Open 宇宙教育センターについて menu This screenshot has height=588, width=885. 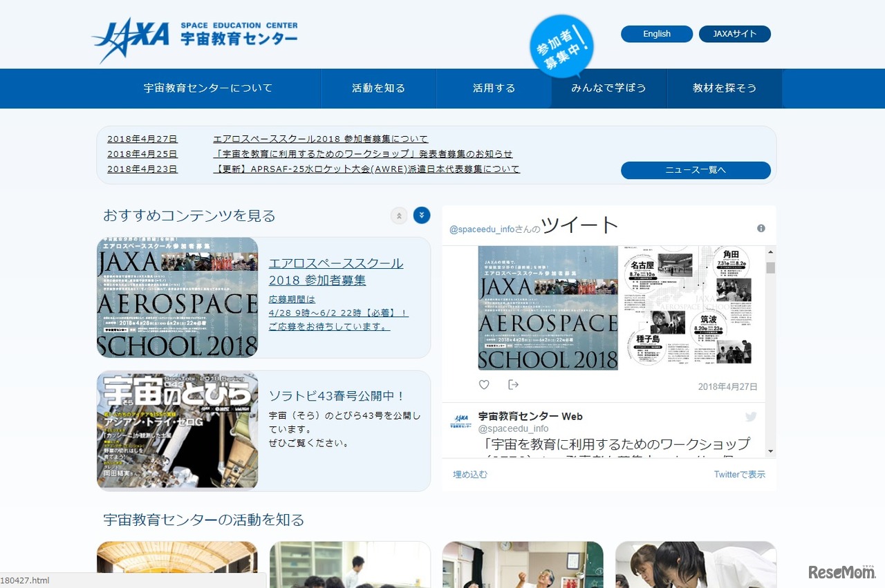pyautogui.click(x=208, y=88)
